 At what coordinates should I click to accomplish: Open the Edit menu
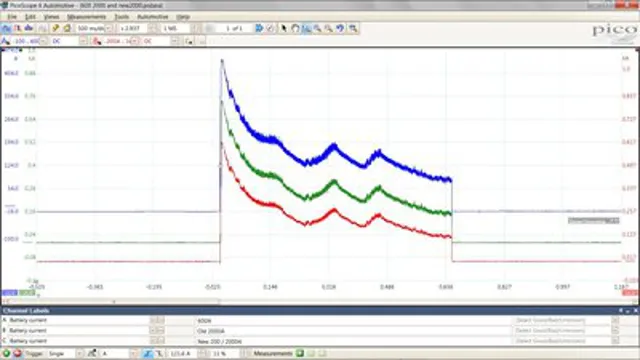(30, 17)
